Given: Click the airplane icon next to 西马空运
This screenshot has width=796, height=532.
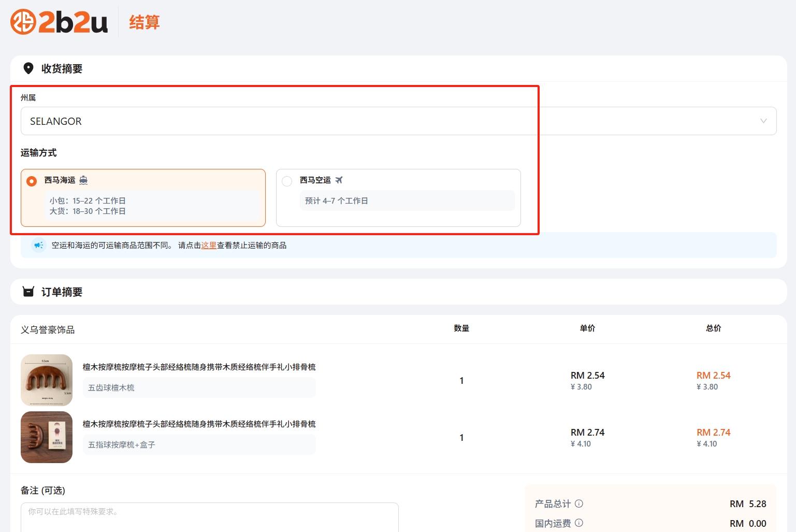Looking at the screenshot, I should pyautogui.click(x=339, y=180).
